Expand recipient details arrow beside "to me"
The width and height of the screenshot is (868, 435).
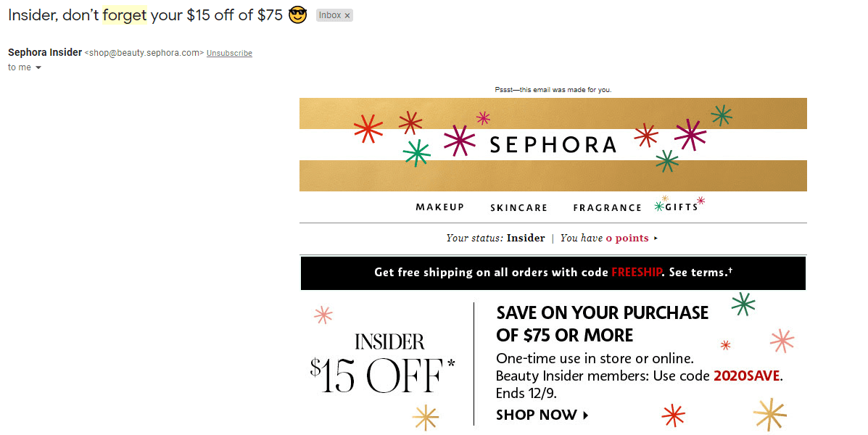click(x=38, y=67)
